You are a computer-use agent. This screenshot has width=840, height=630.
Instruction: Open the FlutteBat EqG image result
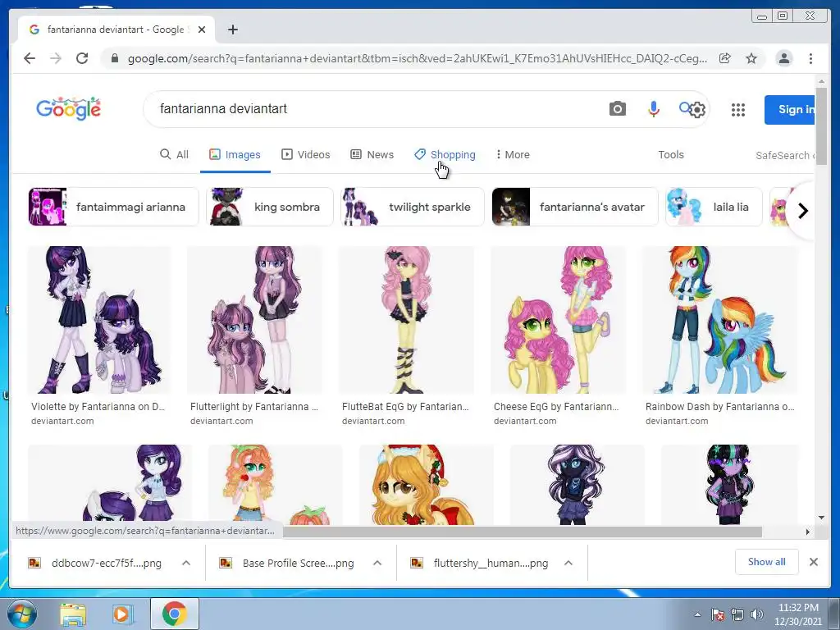tap(406, 320)
